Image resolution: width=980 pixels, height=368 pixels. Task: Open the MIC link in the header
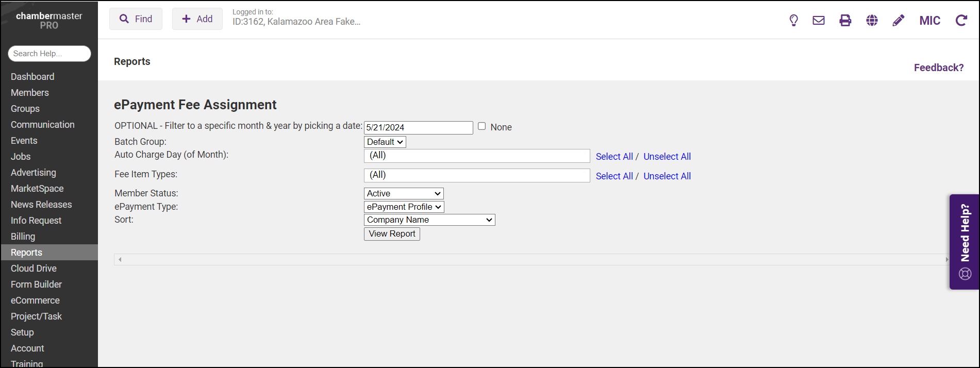pos(929,21)
